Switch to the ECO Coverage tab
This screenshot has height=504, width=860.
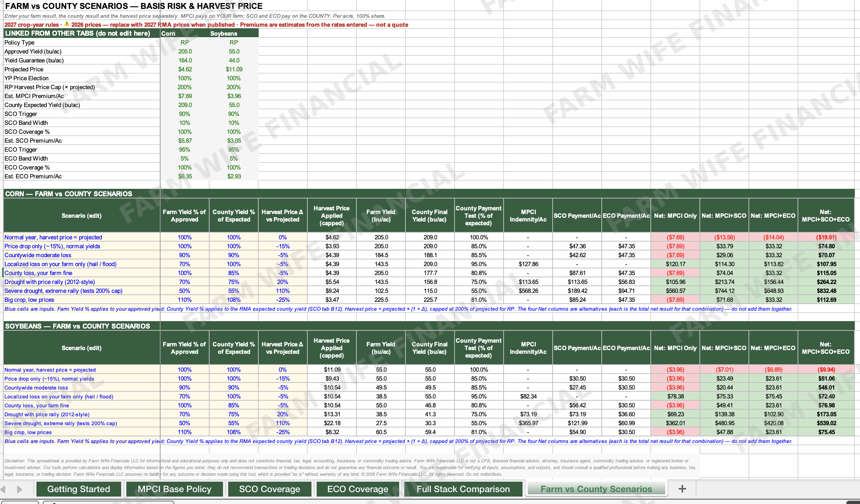[x=358, y=489]
